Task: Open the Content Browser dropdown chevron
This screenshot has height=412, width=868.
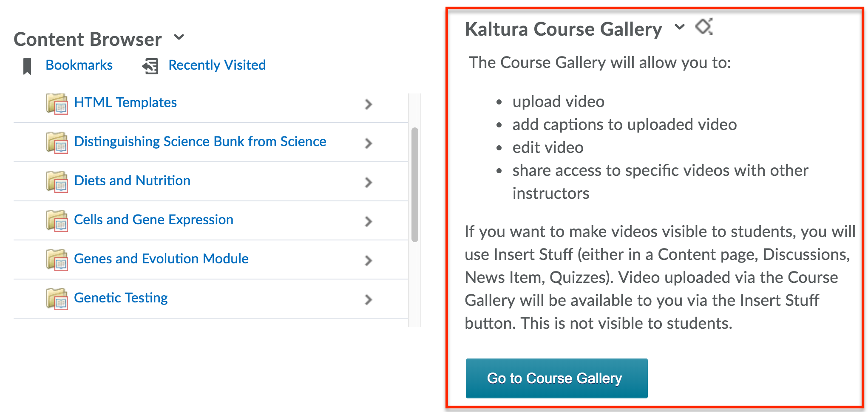Action: tap(179, 37)
